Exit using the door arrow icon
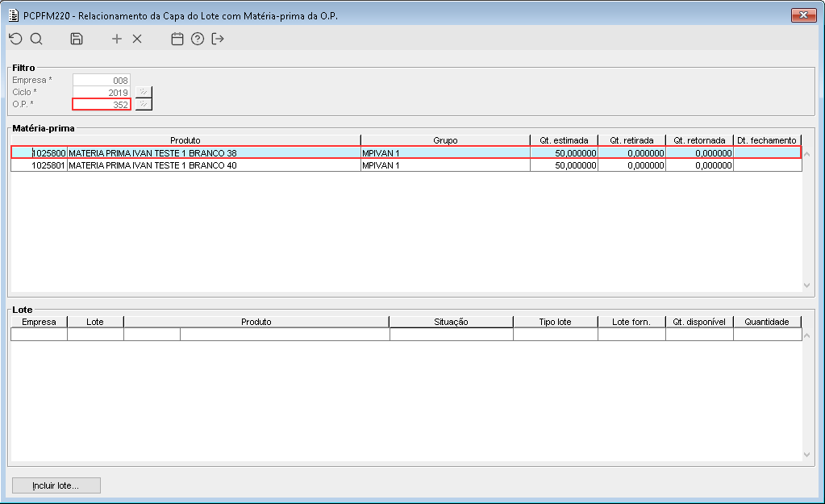 click(x=218, y=39)
